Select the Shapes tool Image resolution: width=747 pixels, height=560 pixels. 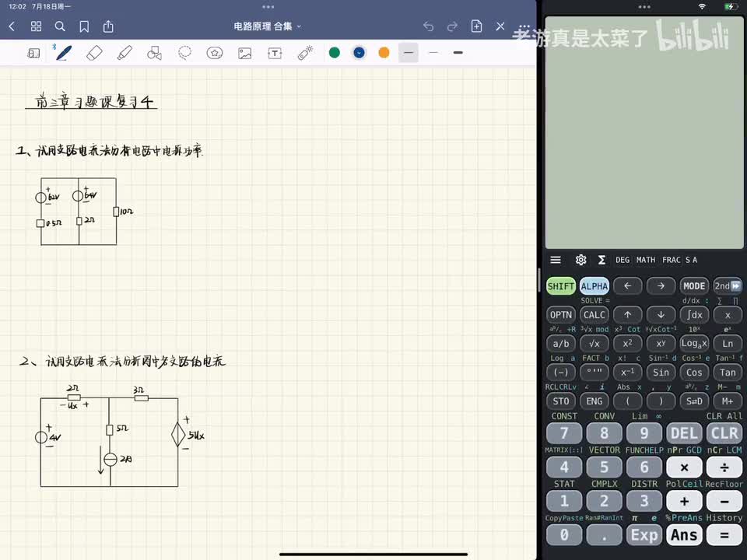click(x=154, y=53)
